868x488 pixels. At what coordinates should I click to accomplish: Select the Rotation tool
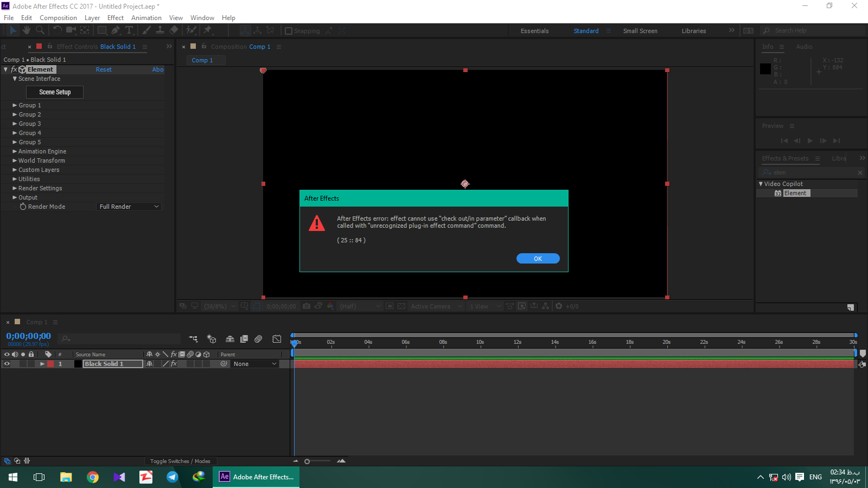(57, 30)
